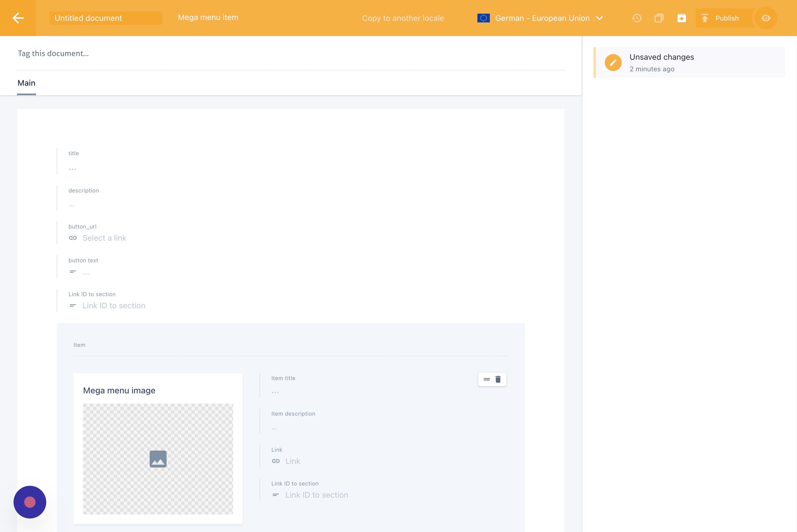Click the Untitled document name field
The height and width of the screenshot is (532, 797).
pyautogui.click(x=105, y=18)
